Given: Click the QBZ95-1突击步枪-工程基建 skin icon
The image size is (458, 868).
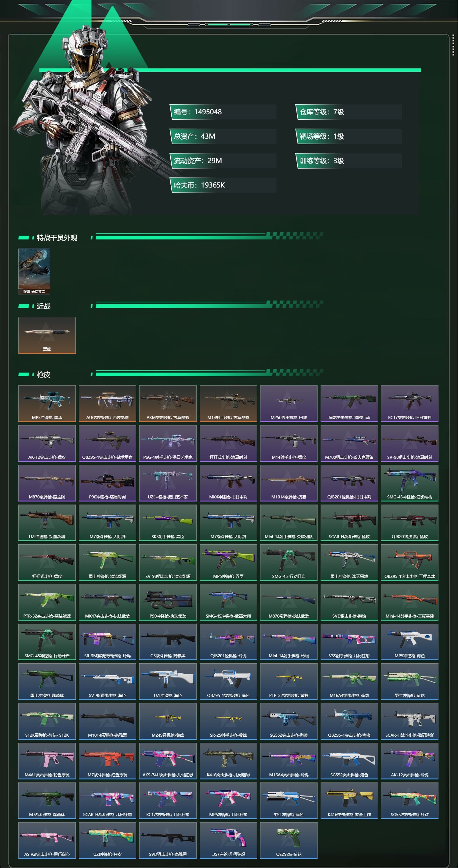Looking at the screenshot, I should (409, 562).
